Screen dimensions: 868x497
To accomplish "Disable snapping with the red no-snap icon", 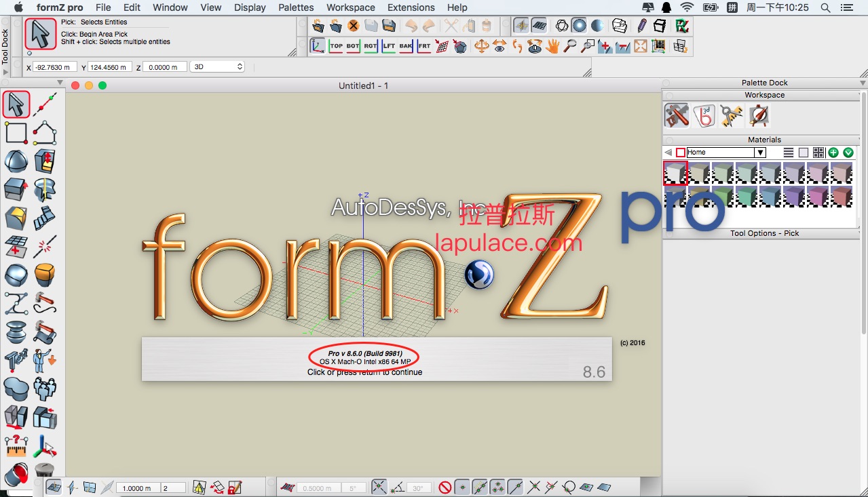I will pos(445,488).
